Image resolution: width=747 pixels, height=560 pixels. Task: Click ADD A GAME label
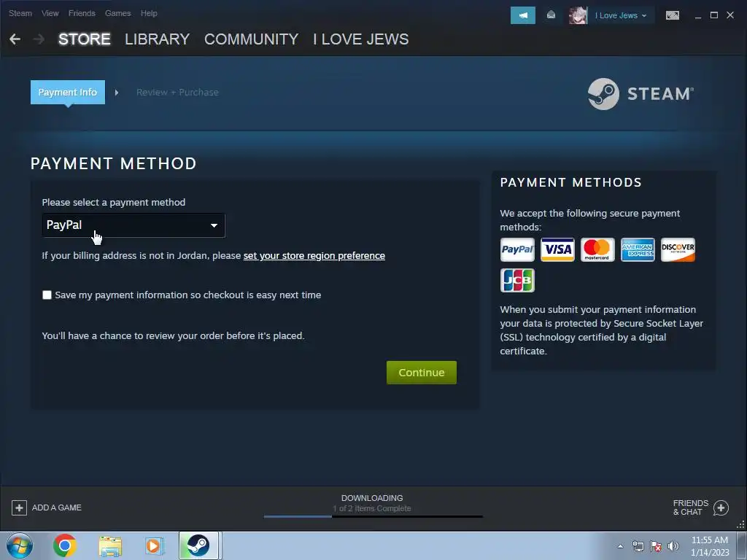click(x=57, y=507)
